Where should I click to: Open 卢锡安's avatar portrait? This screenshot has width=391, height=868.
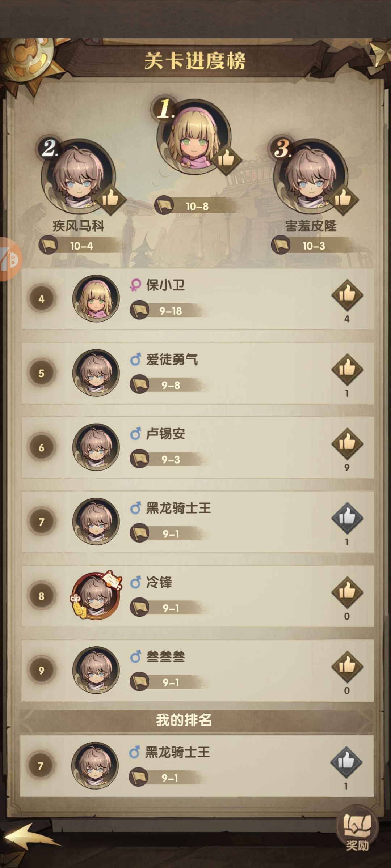pyautogui.click(x=96, y=447)
